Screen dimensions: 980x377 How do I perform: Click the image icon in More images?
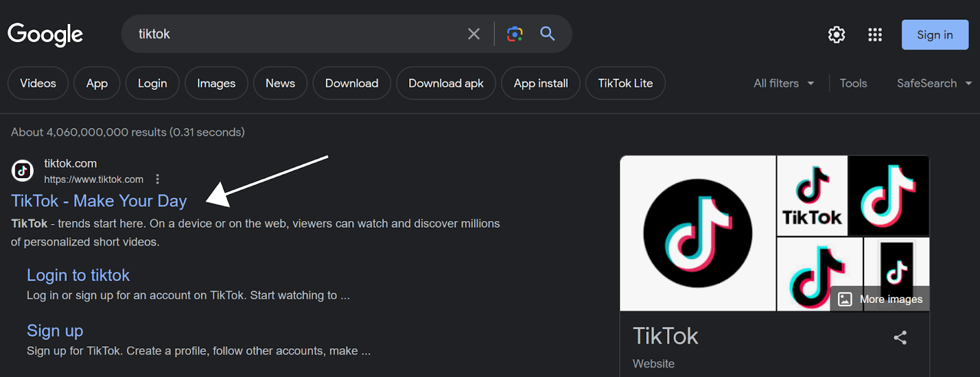[845, 299]
